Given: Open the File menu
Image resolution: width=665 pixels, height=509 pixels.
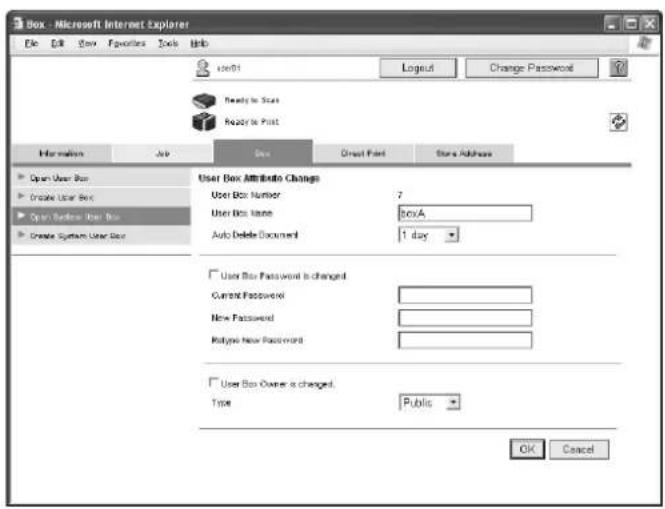Looking at the screenshot, I should coord(31,43).
